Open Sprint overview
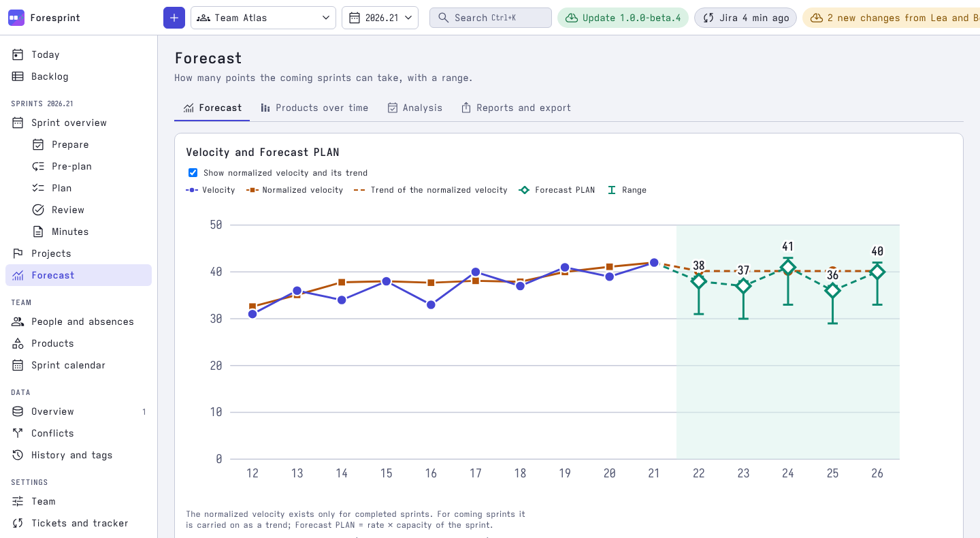 click(x=79, y=123)
